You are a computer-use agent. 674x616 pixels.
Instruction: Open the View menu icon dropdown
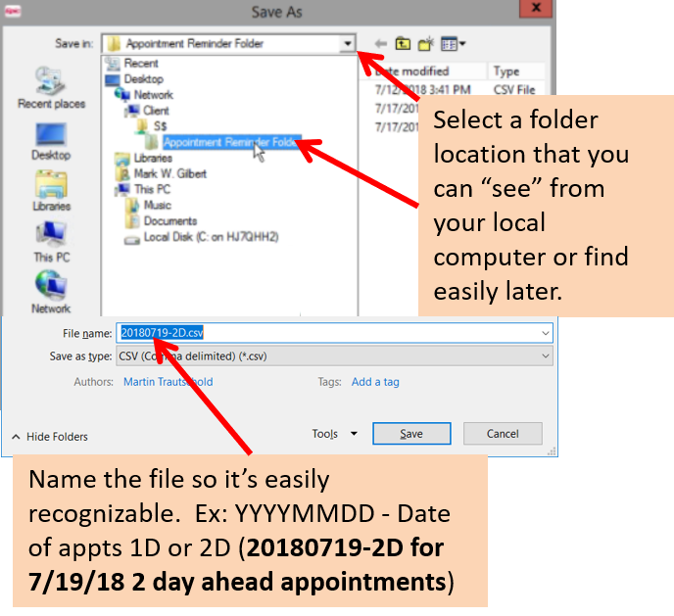tap(453, 44)
